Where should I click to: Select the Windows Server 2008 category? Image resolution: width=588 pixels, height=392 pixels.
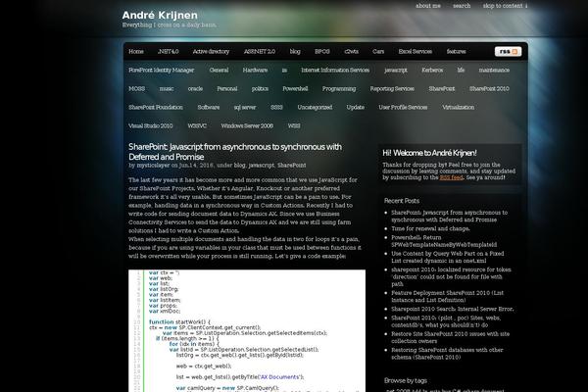pyautogui.click(x=247, y=125)
